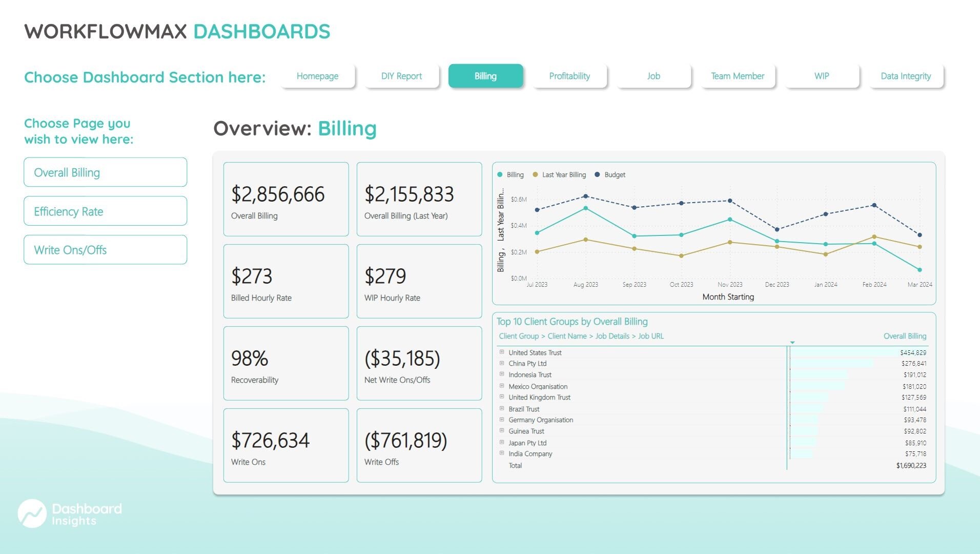Switch to the WIP section
Image resolution: width=980 pixels, height=554 pixels.
click(822, 76)
